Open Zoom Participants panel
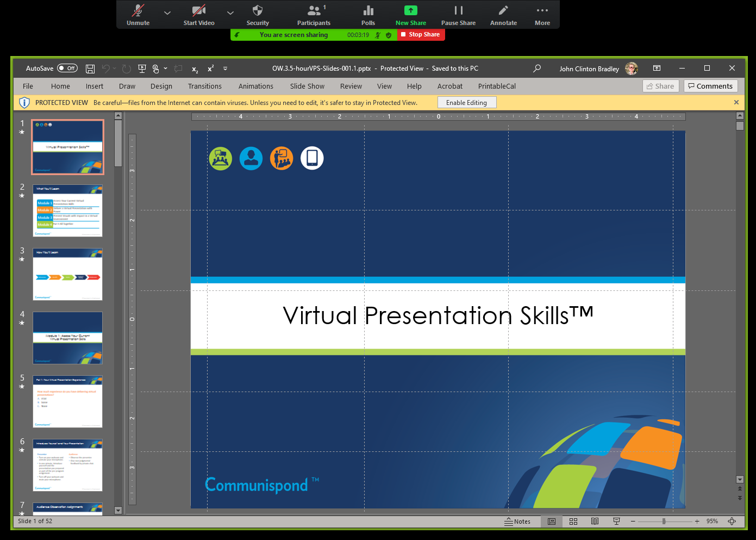 pyautogui.click(x=314, y=15)
